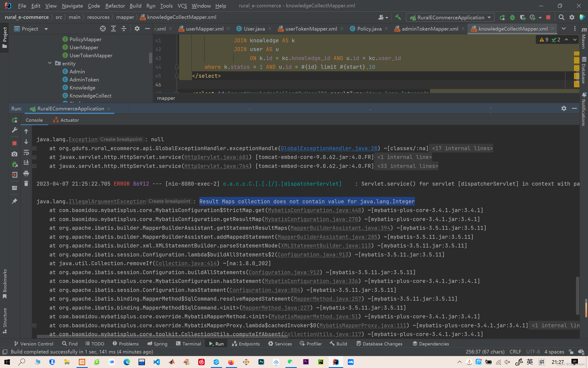The height and width of the screenshot is (368, 588).
Task: Click Collapse All in Project panel
Action: click(x=124, y=29)
